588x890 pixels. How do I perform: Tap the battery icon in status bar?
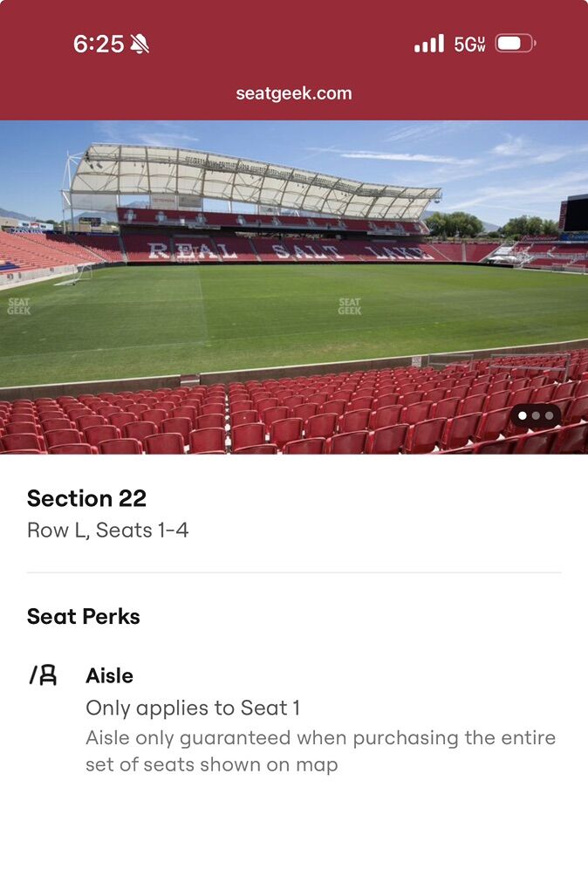pos(516,43)
